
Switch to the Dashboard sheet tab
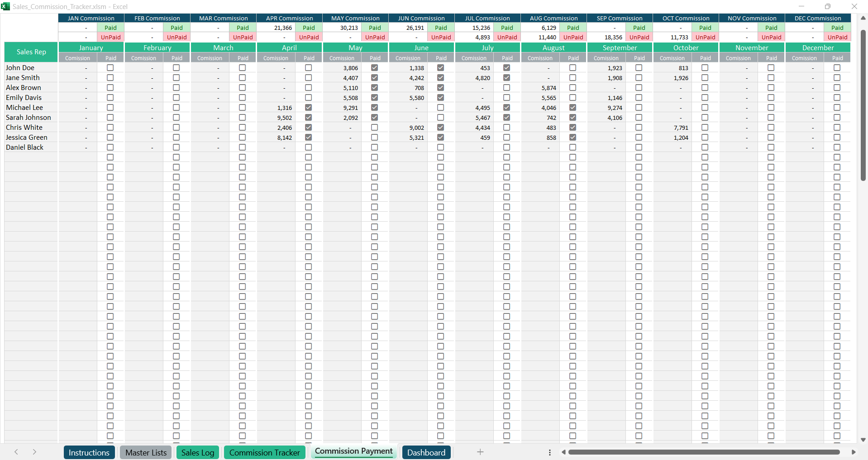426,452
